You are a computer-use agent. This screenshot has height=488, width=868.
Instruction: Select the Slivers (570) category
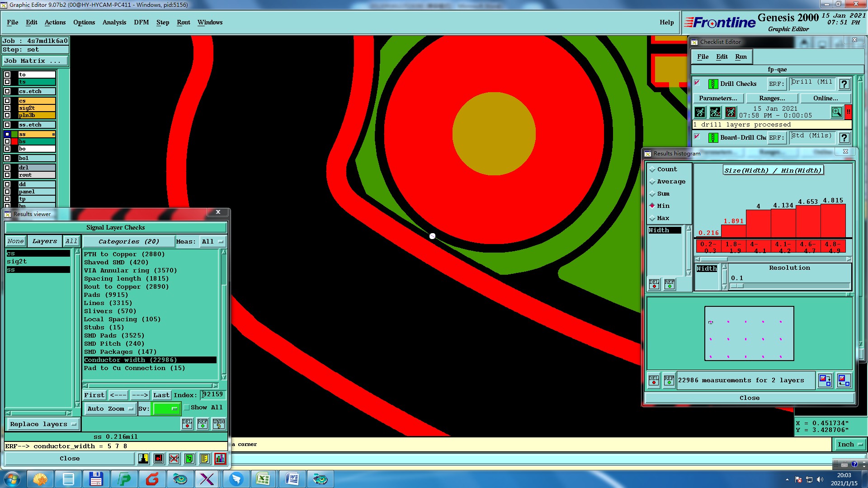110,311
